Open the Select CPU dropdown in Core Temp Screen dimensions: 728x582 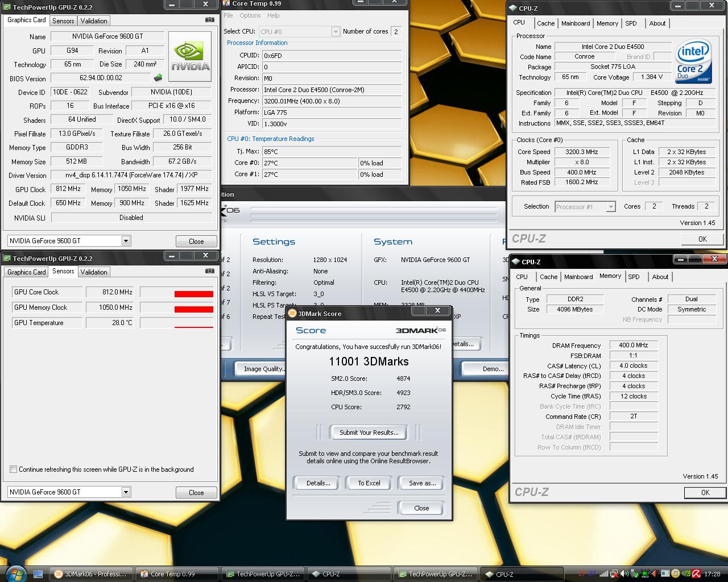pos(336,32)
